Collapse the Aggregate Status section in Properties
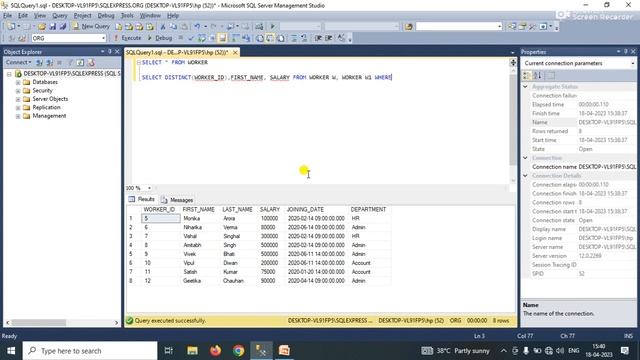Screen dimensions: 640x360 [526, 87]
